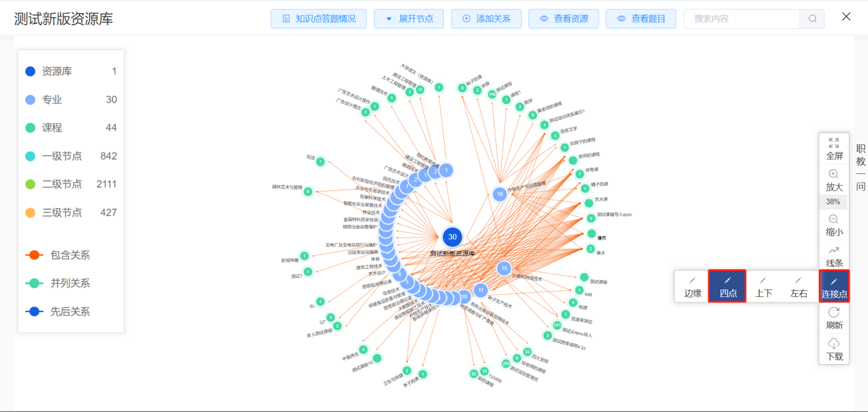Select the 上下 connection option
Viewport: 868px width, 412px height.
763,286
